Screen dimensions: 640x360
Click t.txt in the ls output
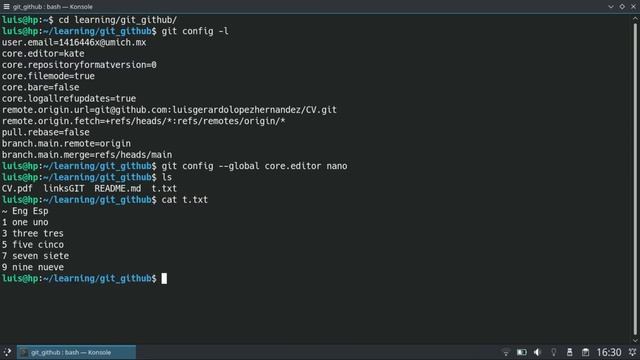coord(164,189)
